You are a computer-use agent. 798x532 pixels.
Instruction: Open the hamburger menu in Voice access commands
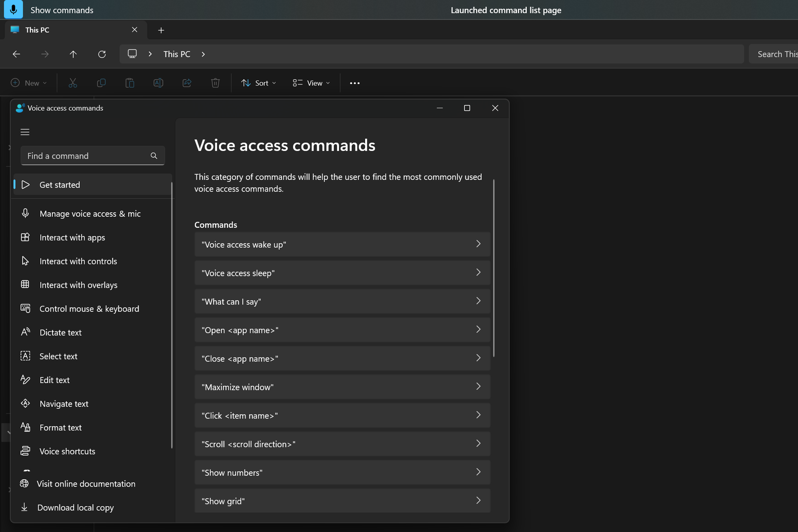click(x=25, y=132)
